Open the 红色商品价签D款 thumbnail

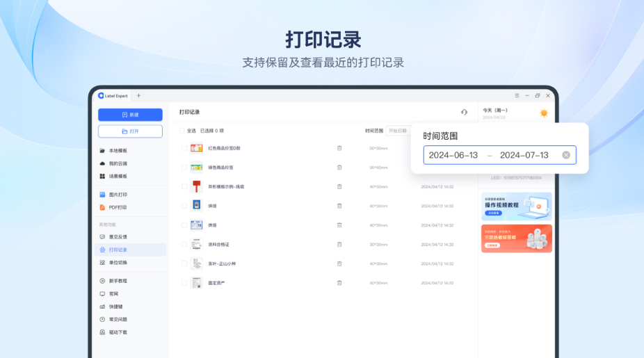tap(196, 148)
